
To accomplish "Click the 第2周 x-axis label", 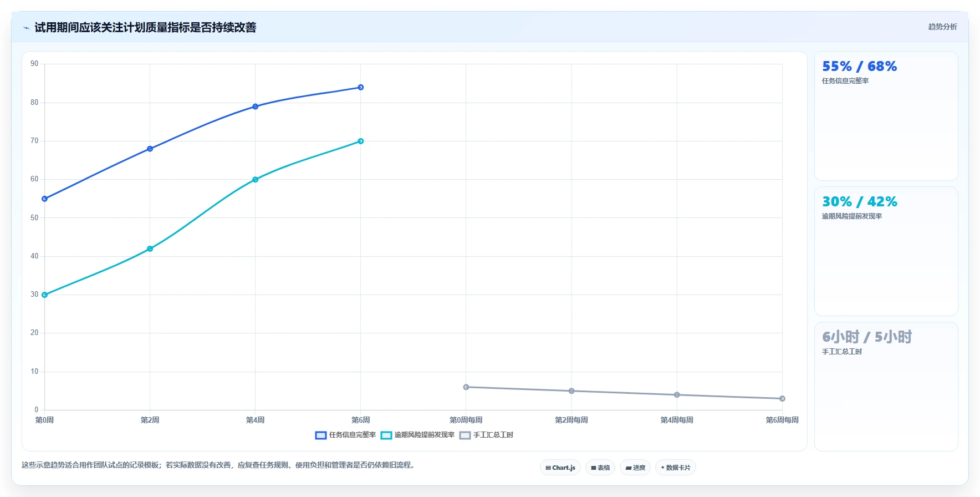I will point(150,420).
